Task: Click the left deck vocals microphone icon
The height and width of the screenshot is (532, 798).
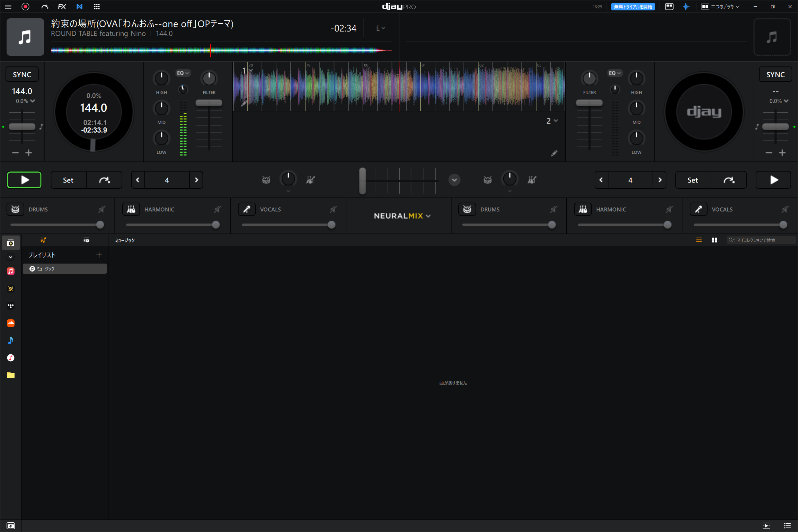Action: click(247, 209)
